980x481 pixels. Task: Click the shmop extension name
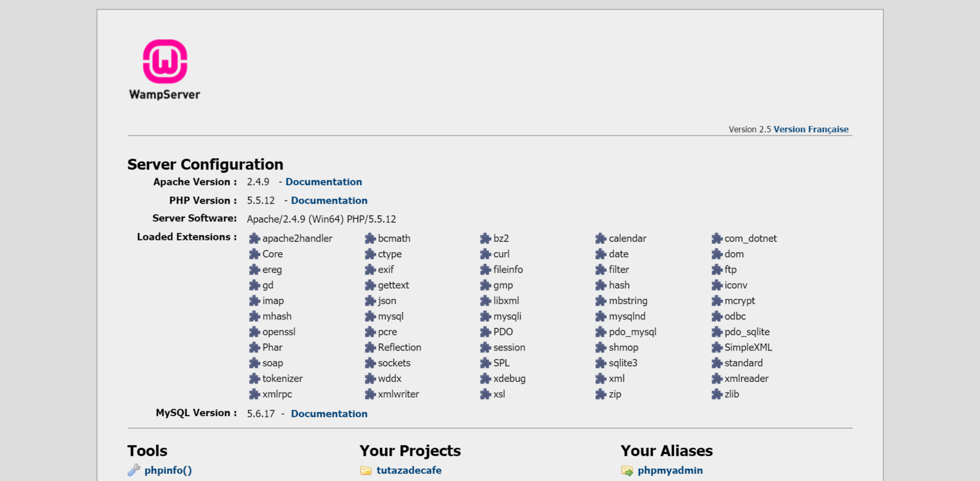(624, 347)
